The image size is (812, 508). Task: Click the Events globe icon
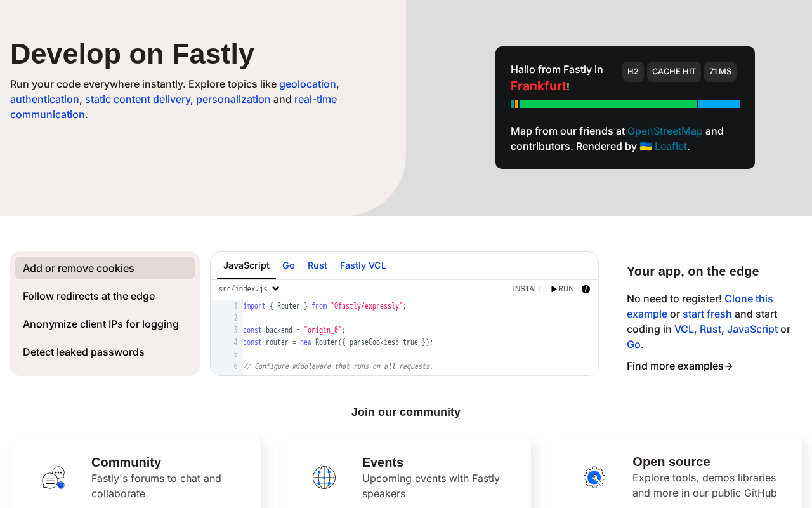click(x=324, y=478)
